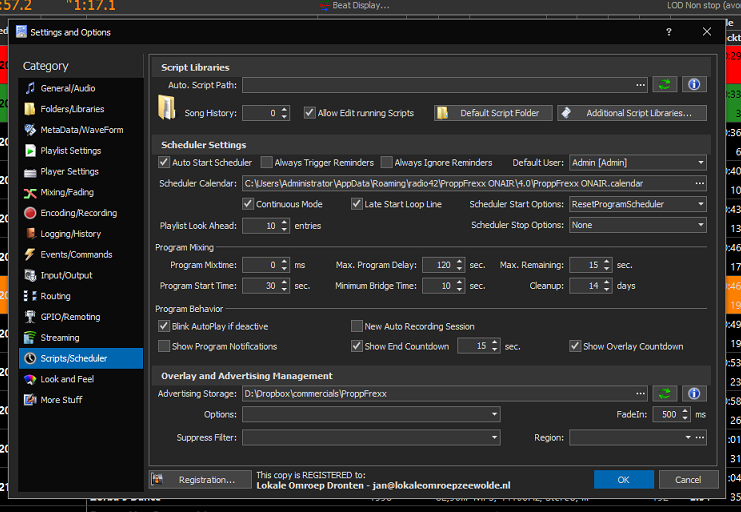Toggle Show End Countdown checkbox
The width and height of the screenshot is (741, 512).
(x=356, y=346)
